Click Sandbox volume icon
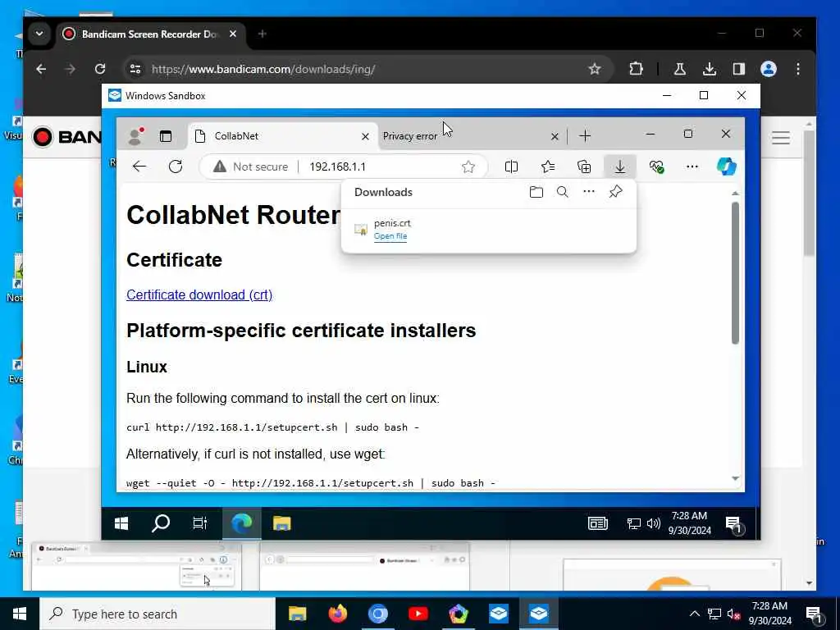Viewport: 840px width, 630px height. point(654,523)
